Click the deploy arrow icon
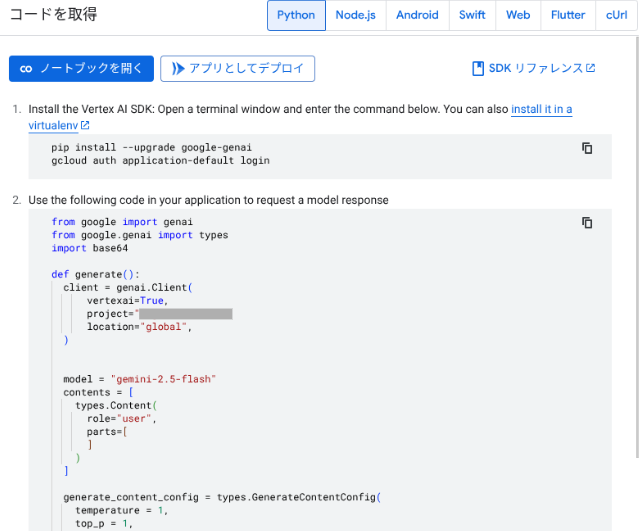 click(178, 68)
